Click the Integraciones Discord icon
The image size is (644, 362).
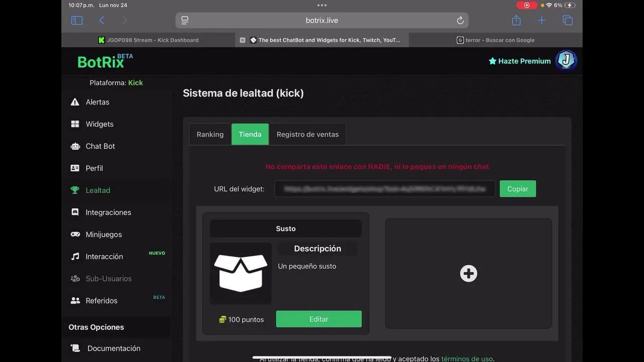click(x=75, y=212)
